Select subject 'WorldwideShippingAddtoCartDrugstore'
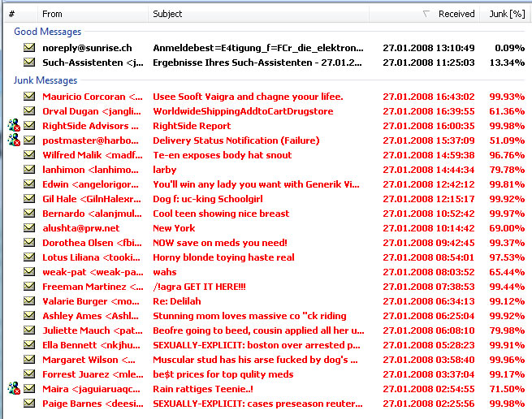Screen dimensions: 532x419 click(x=243, y=111)
